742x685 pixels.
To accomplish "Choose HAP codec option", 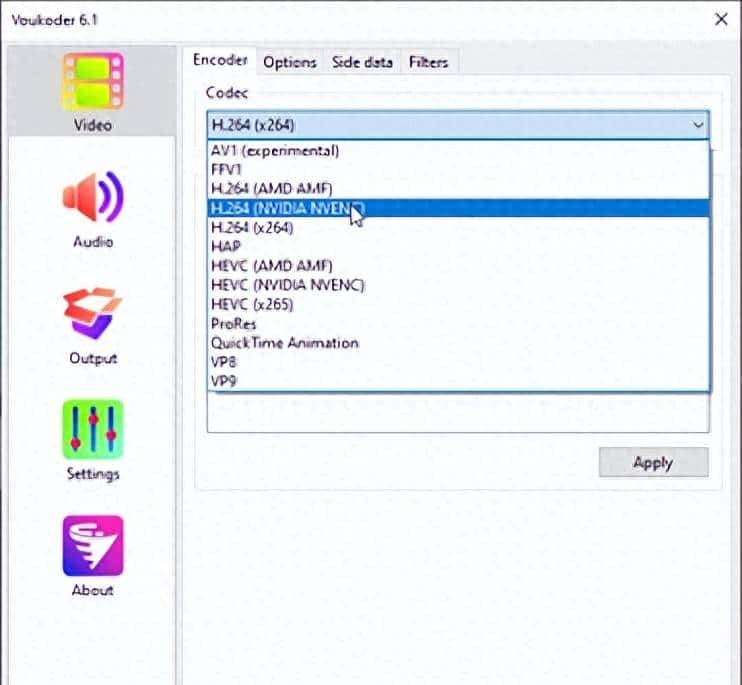I will [458, 246].
